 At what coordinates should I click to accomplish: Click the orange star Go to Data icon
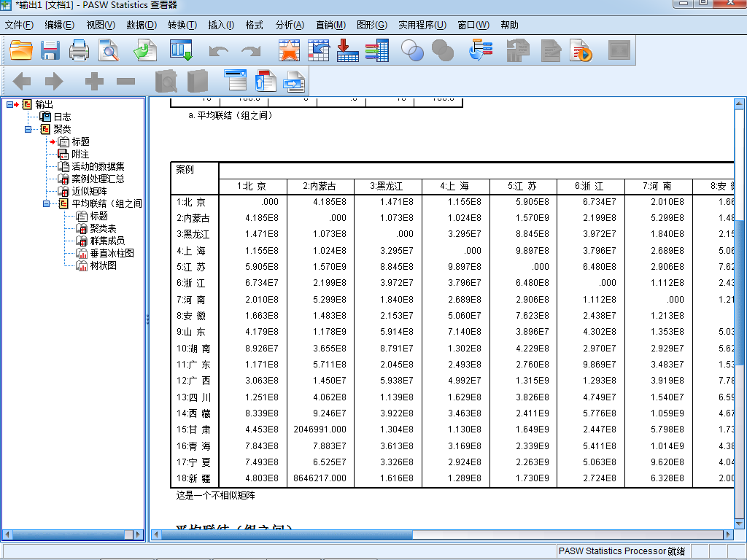[x=289, y=50]
